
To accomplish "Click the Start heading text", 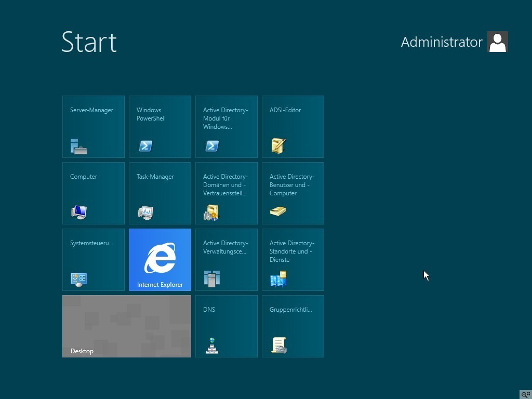I will [x=89, y=42].
